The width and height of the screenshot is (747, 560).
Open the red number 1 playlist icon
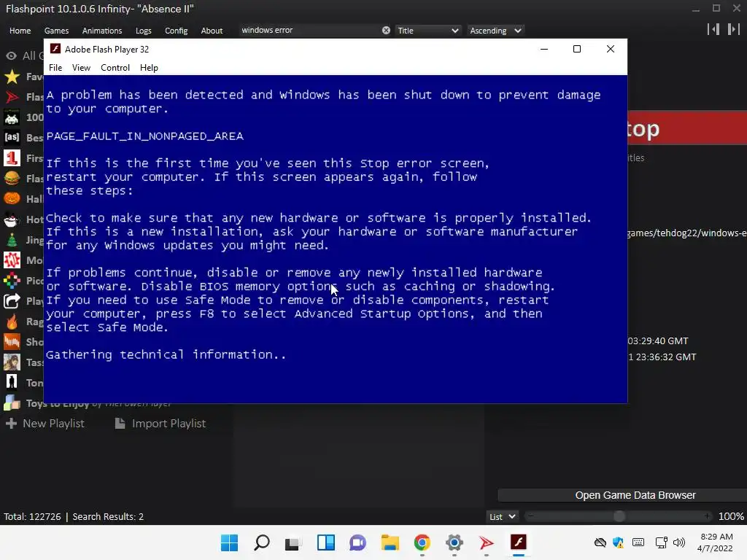click(x=12, y=157)
